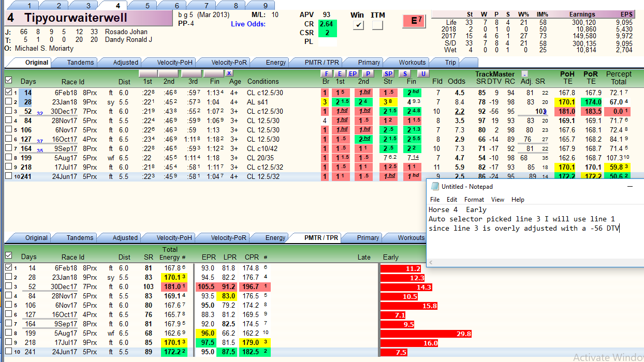Click the red E7 run style button
The image size is (644, 362).
pyautogui.click(x=414, y=21)
